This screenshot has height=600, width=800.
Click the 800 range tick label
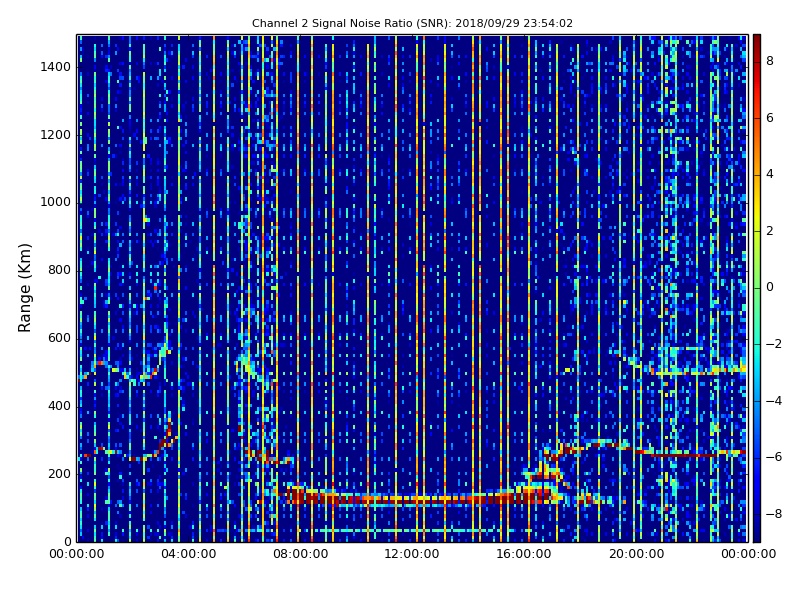pyautogui.click(x=59, y=270)
